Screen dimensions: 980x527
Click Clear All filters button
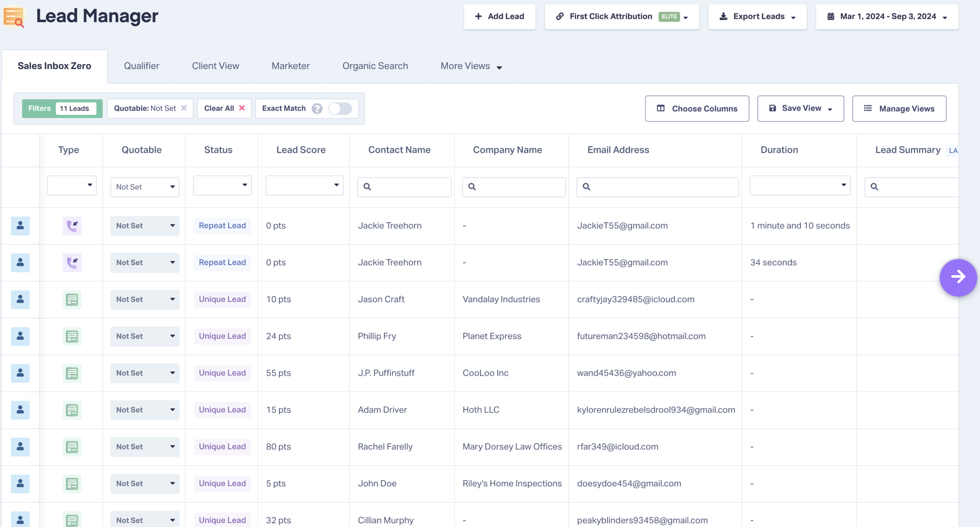pyautogui.click(x=224, y=108)
